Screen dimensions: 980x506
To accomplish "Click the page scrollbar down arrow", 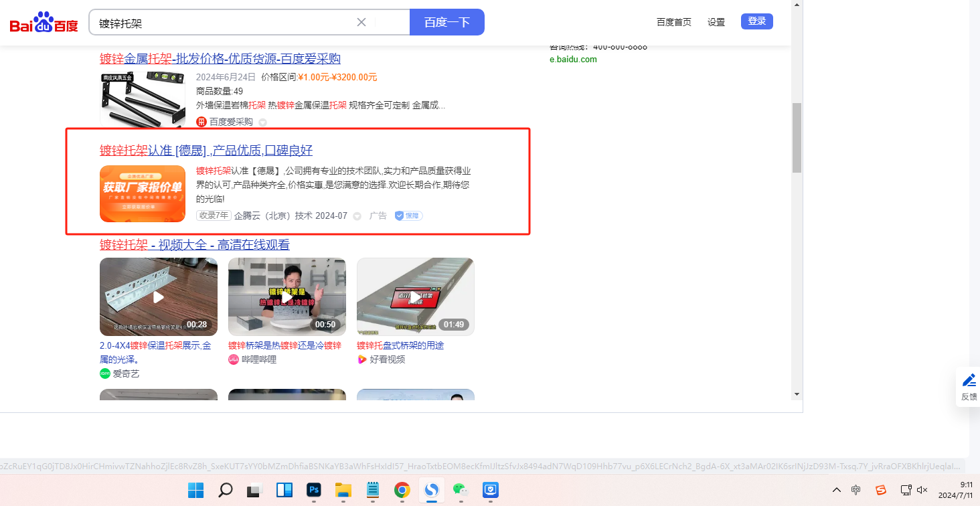I will click(797, 394).
